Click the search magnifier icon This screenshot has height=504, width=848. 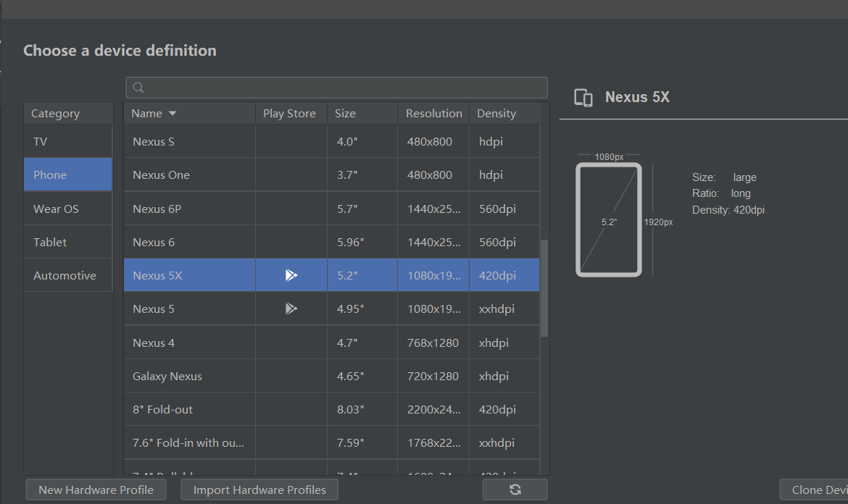pyautogui.click(x=138, y=88)
